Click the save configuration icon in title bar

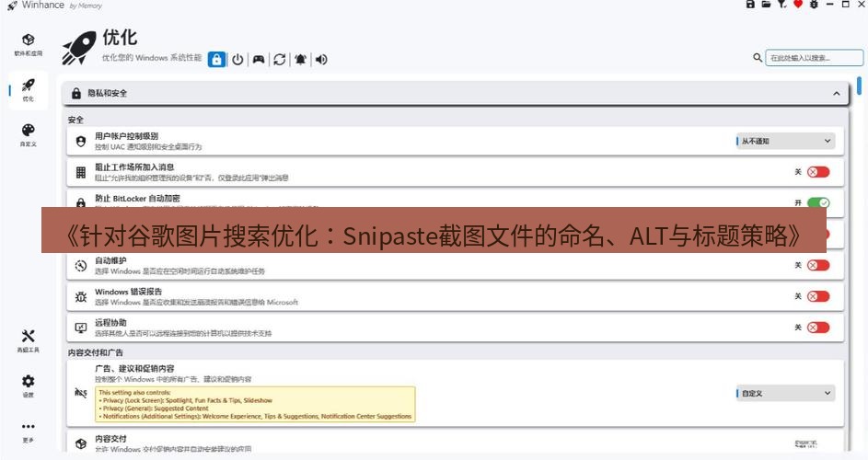(x=750, y=4)
